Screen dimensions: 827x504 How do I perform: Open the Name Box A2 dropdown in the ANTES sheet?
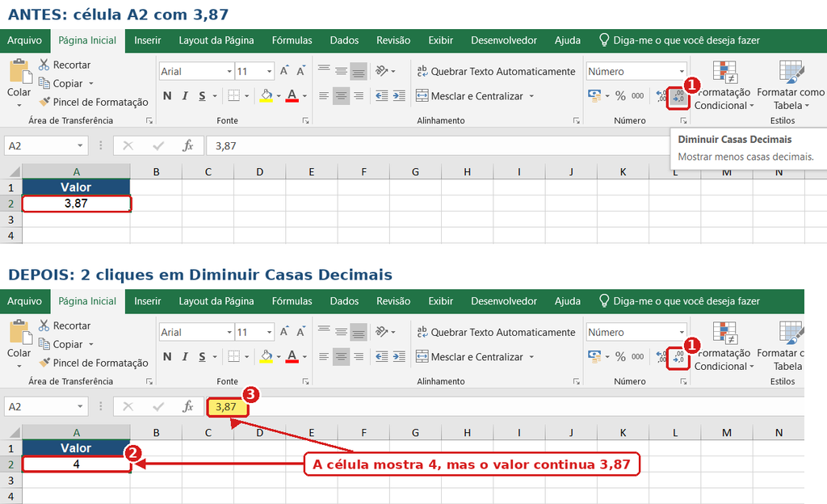(x=80, y=146)
